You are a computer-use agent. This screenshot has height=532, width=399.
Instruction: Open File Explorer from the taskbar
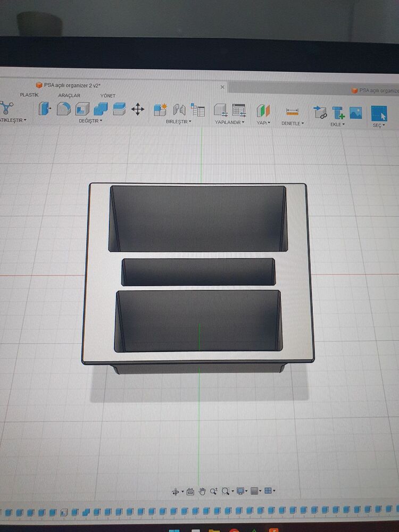click(214, 530)
